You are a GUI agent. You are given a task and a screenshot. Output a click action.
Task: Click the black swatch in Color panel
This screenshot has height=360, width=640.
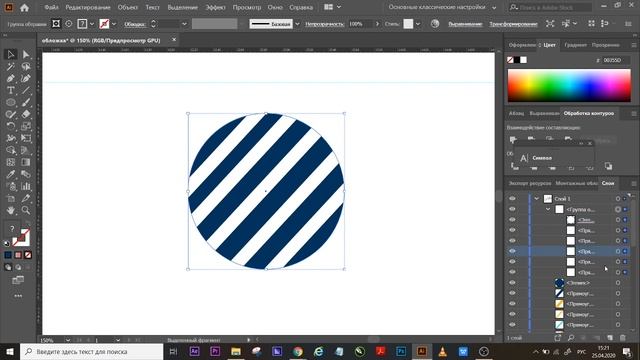517,60
